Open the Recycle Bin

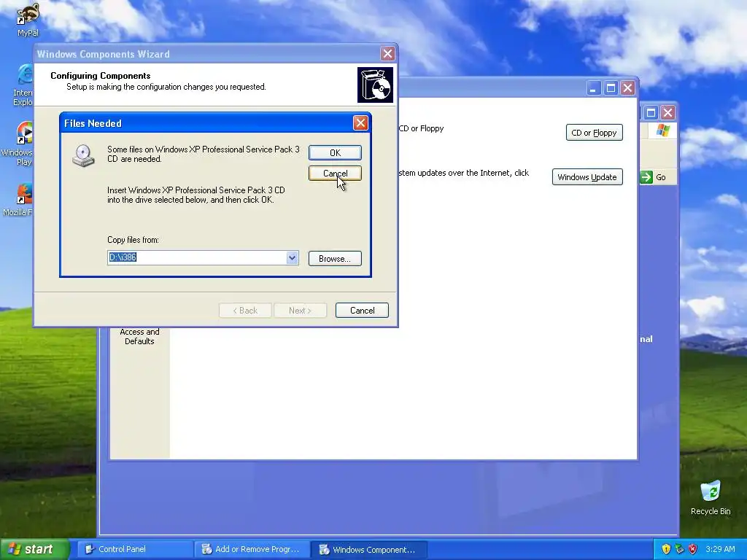[711, 498]
